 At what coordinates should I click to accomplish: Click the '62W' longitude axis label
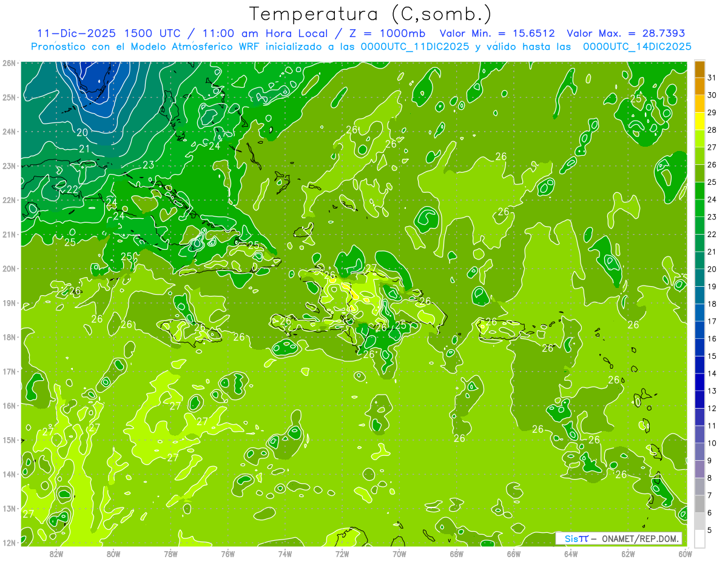coord(628,554)
